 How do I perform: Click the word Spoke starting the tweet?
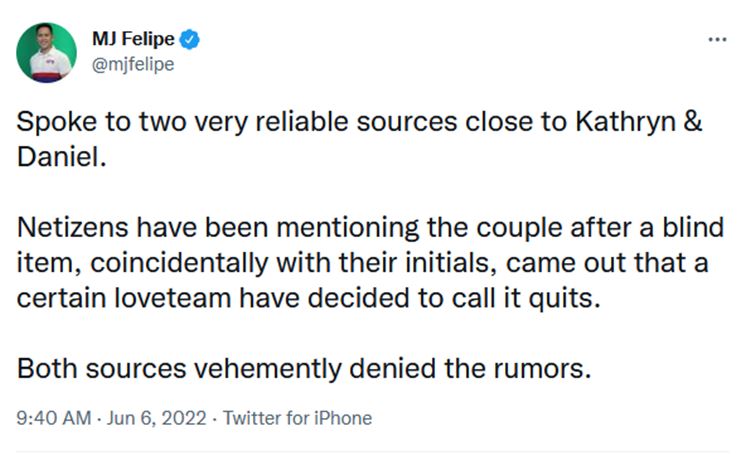56,122
